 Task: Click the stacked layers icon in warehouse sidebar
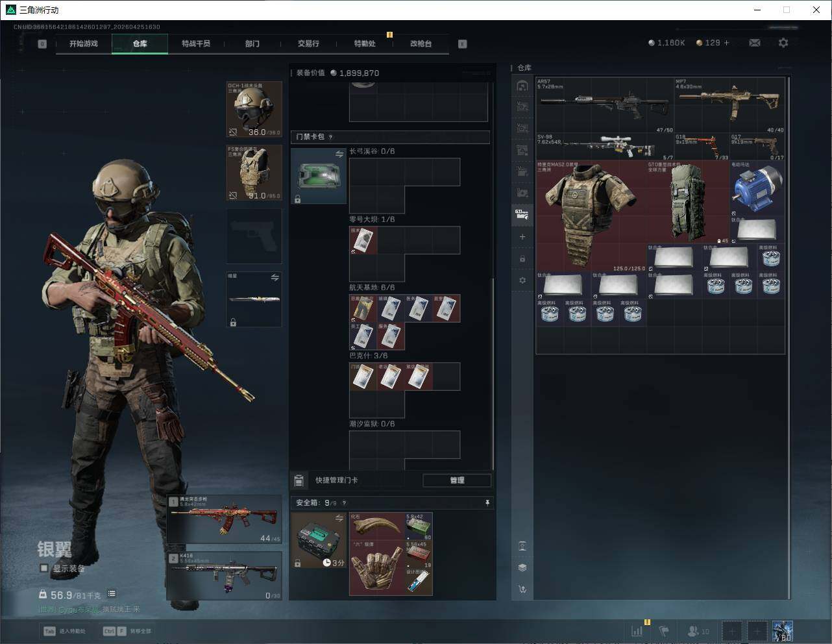[522, 567]
